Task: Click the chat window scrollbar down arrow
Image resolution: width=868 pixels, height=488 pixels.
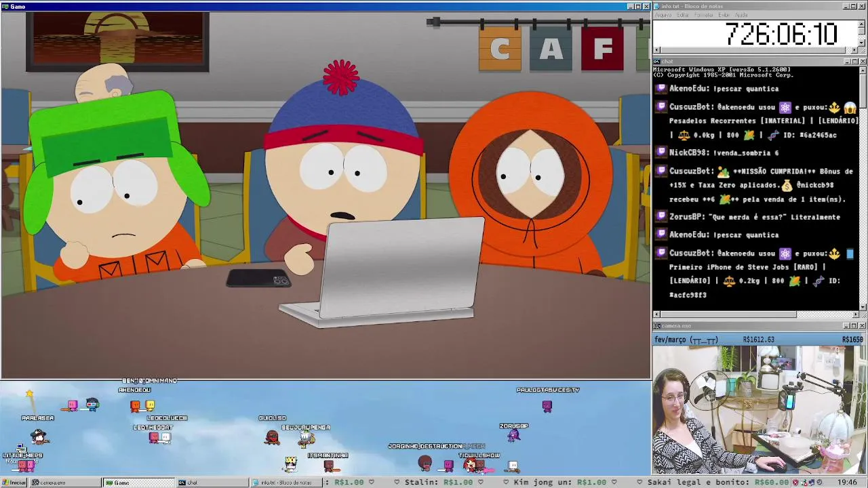Action: [862, 306]
